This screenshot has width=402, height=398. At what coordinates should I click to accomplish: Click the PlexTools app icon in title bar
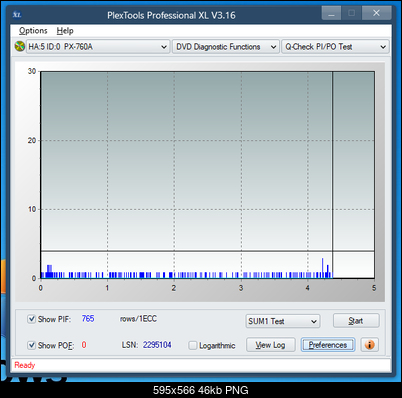pyautogui.click(x=17, y=15)
